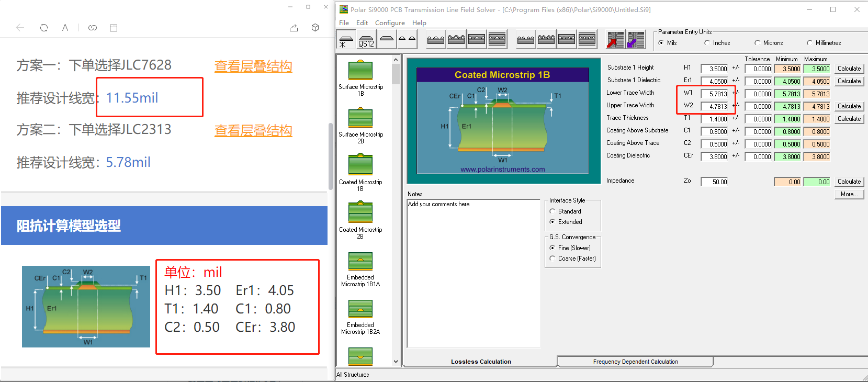Image resolution: width=868 pixels, height=382 pixels.
Task: Click Calculate button for Upper Trace Width
Action: tap(849, 106)
